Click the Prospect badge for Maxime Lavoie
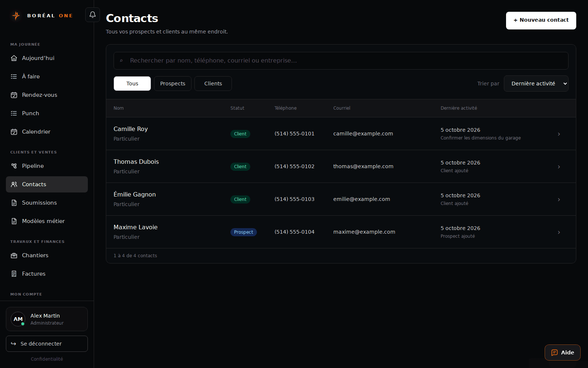Image resolution: width=588 pixels, height=368 pixels. click(x=244, y=232)
